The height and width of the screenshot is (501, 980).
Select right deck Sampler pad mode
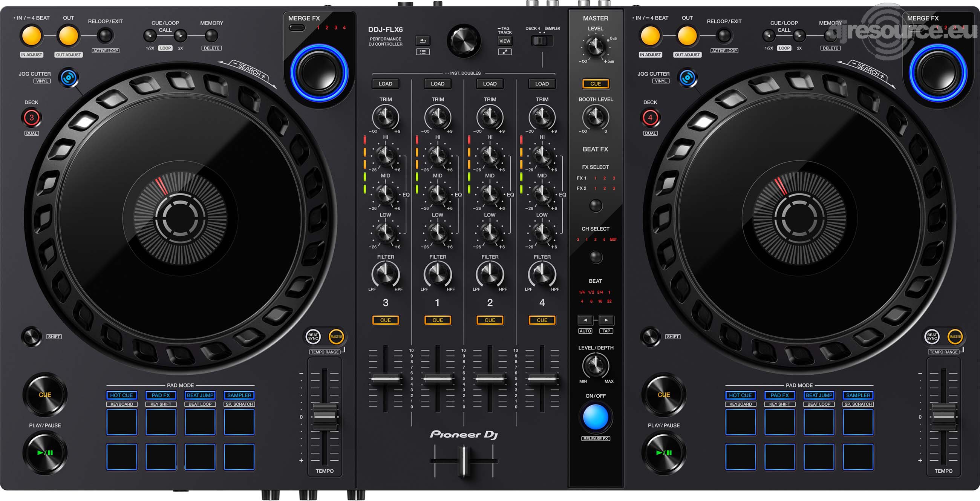[x=858, y=395]
